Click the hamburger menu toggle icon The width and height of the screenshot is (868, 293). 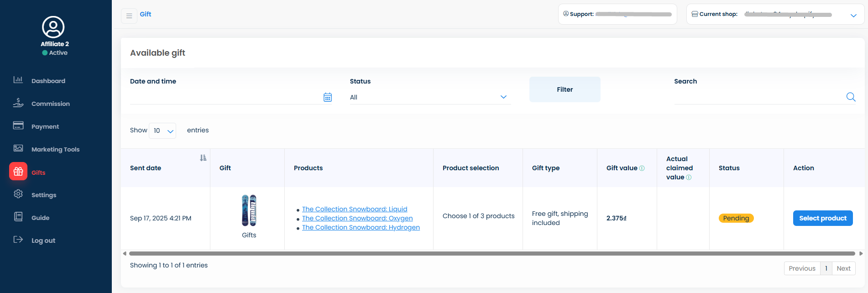point(129,16)
